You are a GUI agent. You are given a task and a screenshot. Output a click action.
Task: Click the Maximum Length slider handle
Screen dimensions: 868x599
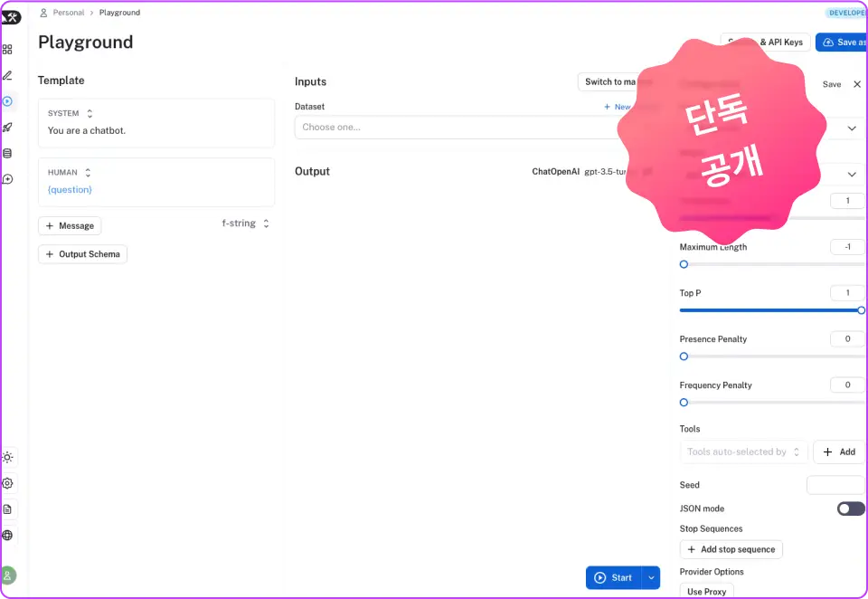click(x=684, y=264)
